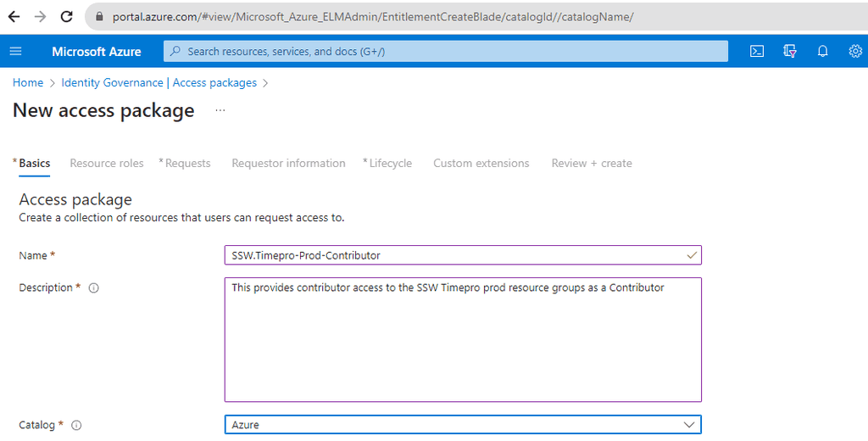Click into the Name input field
The image size is (868, 441).
pos(458,255)
